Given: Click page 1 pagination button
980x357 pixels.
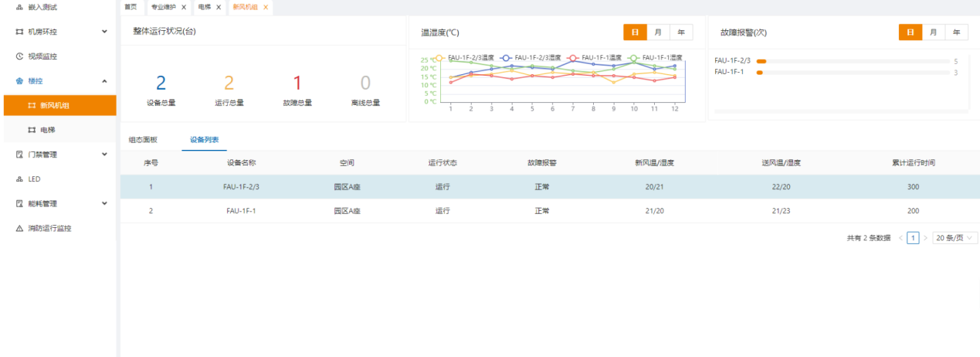Looking at the screenshot, I should tap(913, 238).
